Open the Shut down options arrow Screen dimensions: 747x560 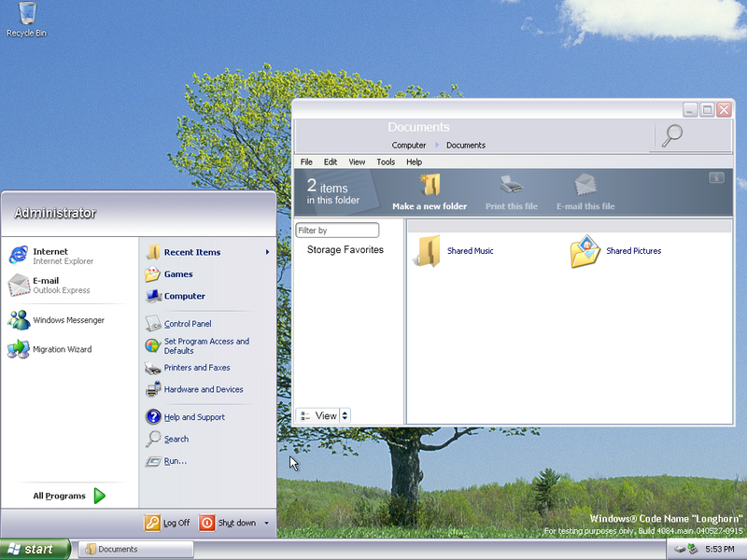pyautogui.click(x=267, y=524)
